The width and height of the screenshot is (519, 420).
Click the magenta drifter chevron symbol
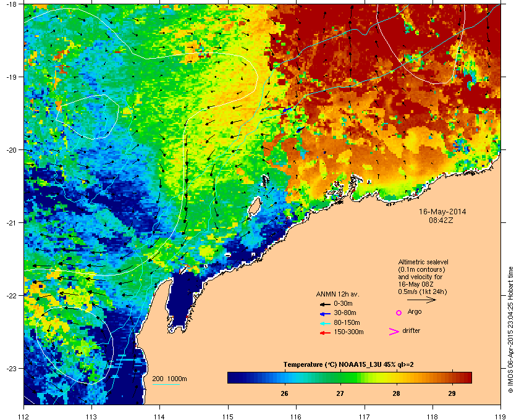pos(394,332)
